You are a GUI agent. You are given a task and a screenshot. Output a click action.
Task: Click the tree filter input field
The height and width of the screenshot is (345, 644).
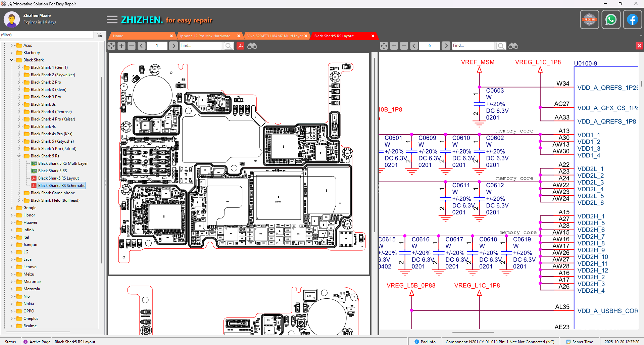(47, 35)
